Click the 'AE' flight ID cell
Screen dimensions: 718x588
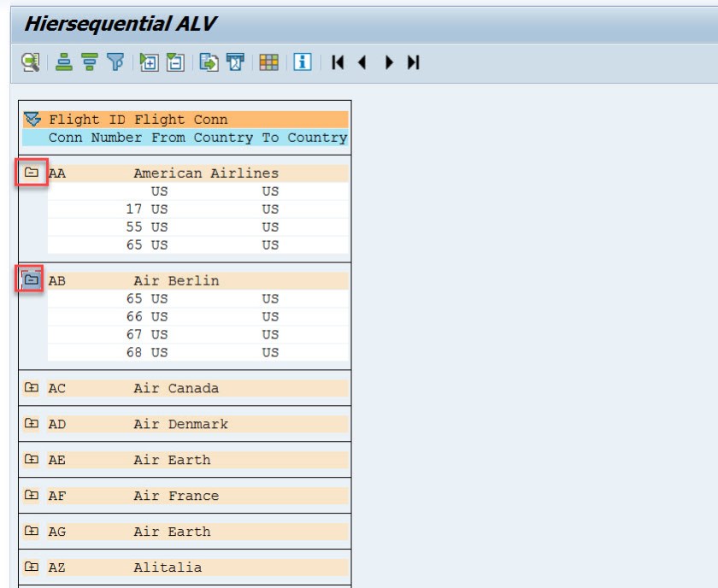(56, 460)
